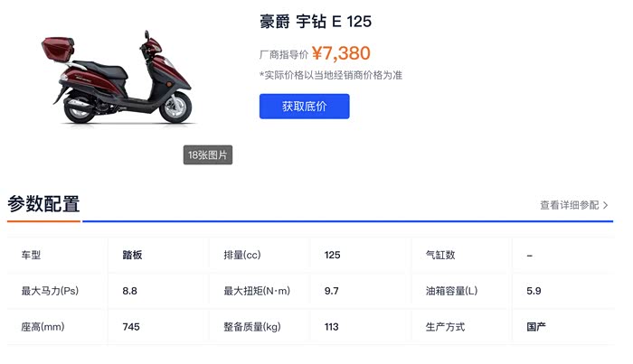Viewport: 633px width, 364px height.
Task: Open the 查看详细参配 link
Action: point(569,205)
